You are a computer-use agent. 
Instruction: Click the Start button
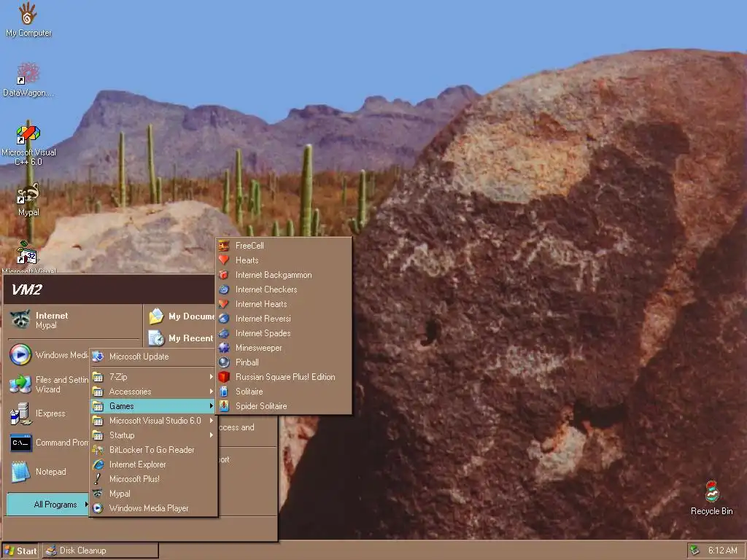[20, 551]
